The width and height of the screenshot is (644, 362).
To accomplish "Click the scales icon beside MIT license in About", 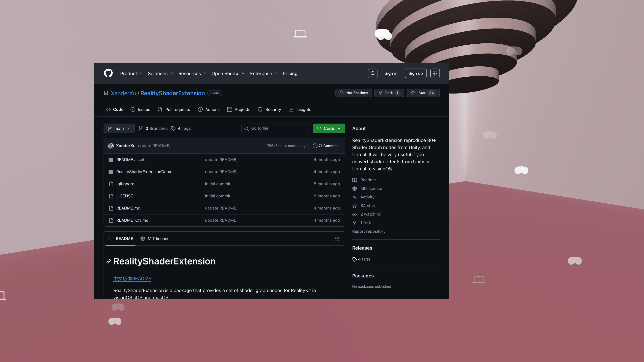I will click(x=355, y=188).
